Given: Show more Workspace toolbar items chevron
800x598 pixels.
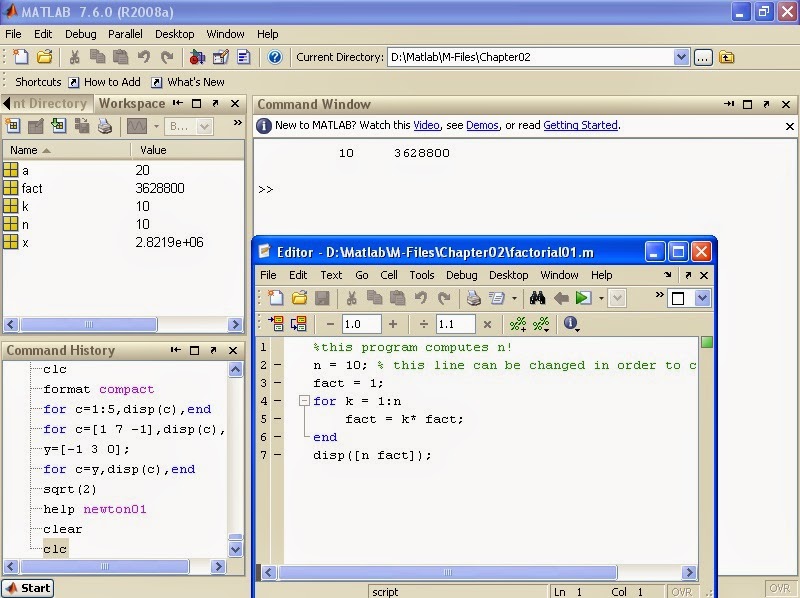Looking at the screenshot, I should pyautogui.click(x=237, y=122).
